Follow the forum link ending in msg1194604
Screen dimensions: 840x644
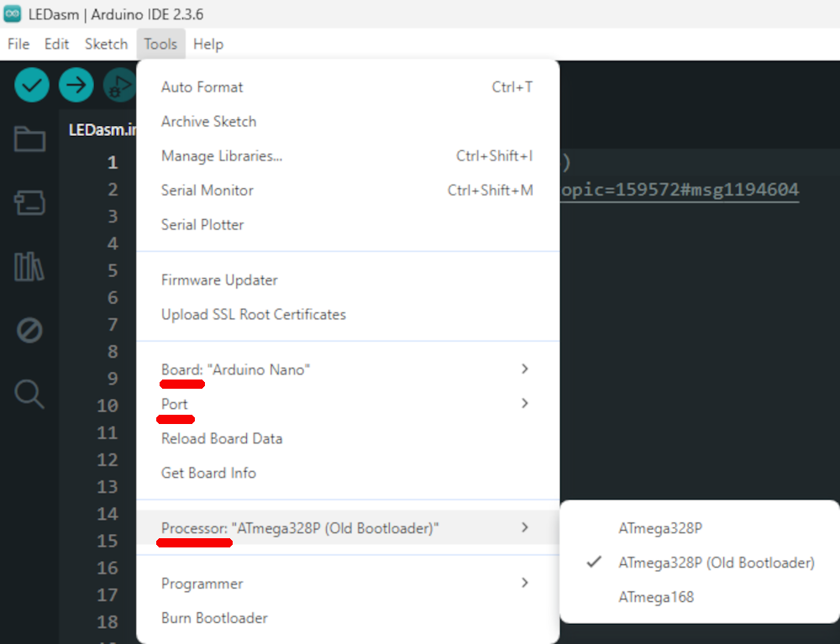[x=680, y=190]
